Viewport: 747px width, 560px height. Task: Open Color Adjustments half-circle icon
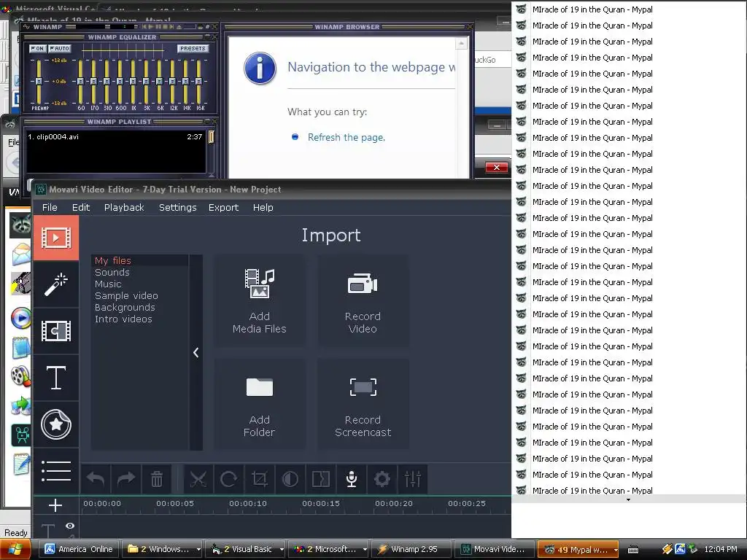(290, 479)
